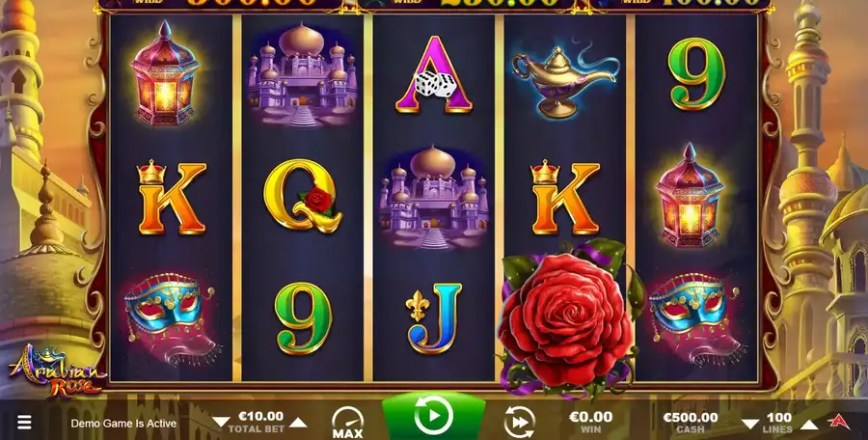Image resolution: width=868 pixels, height=440 pixels.
Task: Select the Q with rose symbol
Action: coord(302,196)
